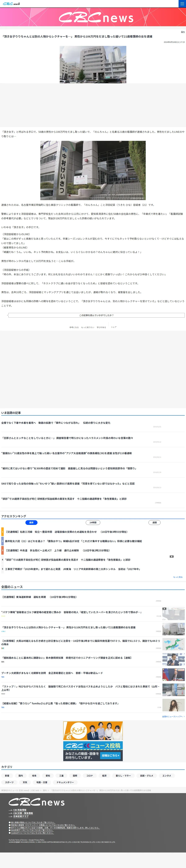This screenshot has height=868, width=186.
Task: Open 日本記者クラブ footer link
Action: point(21,817)
